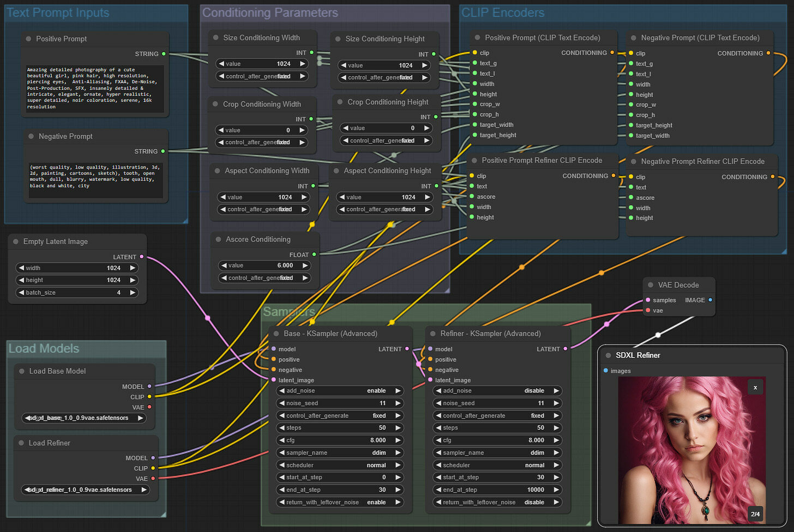The image size is (794, 532).
Task: Toggle add_noise enable in Base KSampler
Action: [x=340, y=391]
